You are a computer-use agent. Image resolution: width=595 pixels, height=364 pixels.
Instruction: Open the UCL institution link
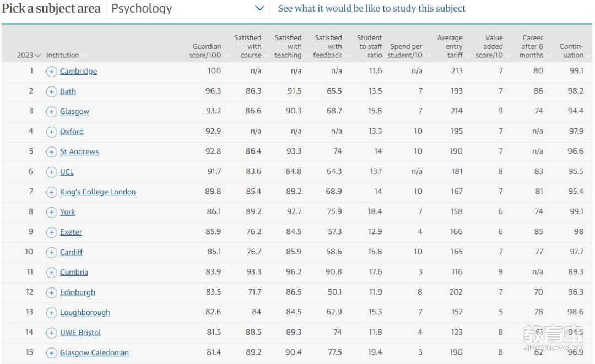67,172
